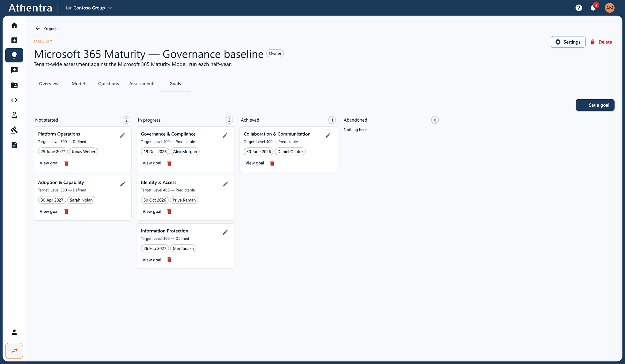Click the plus-box create icon in the sidebar
625x364 pixels.
click(x=14, y=40)
